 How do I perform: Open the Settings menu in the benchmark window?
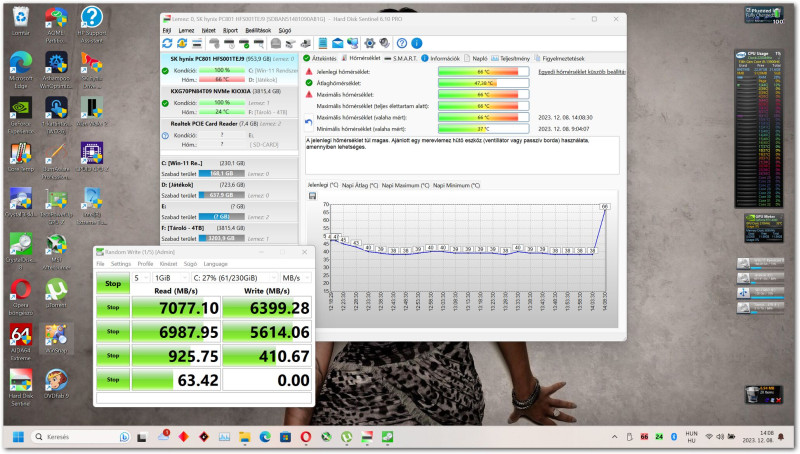pyautogui.click(x=121, y=264)
